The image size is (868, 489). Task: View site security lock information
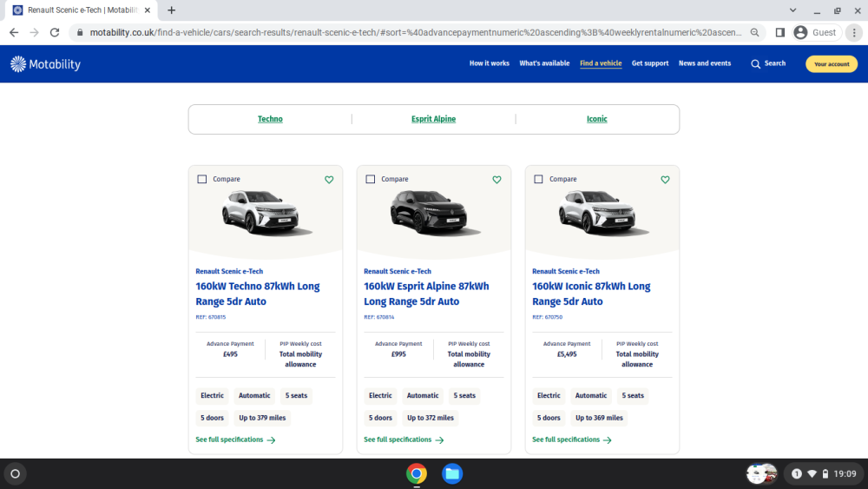pos(80,33)
